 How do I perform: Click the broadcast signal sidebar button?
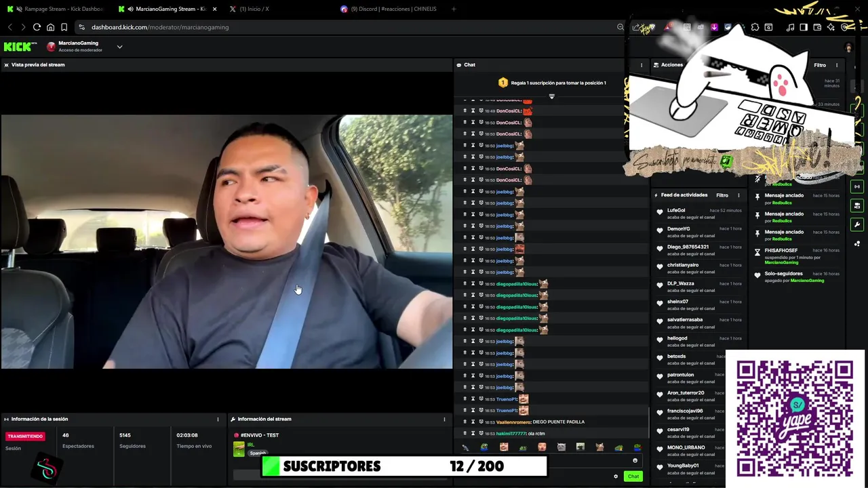coord(857,186)
